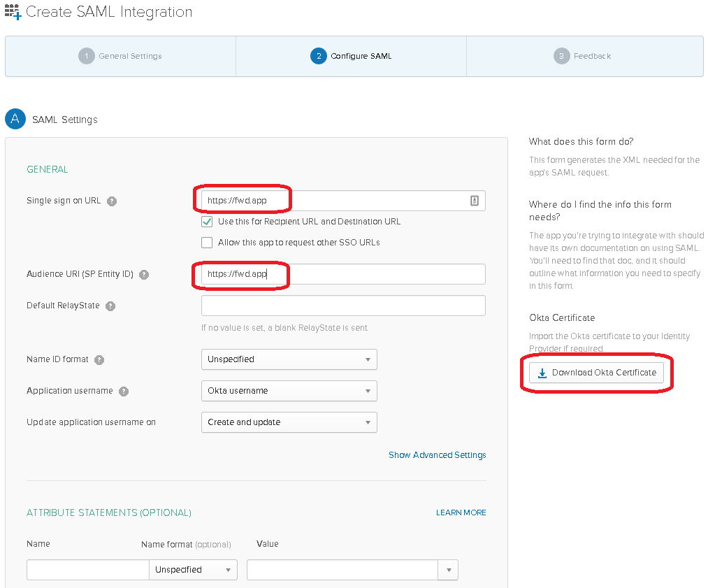This screenshot has height=588, width=708.
Task: Click the contact icon inside Single sign on URL field
Action: 475,201
